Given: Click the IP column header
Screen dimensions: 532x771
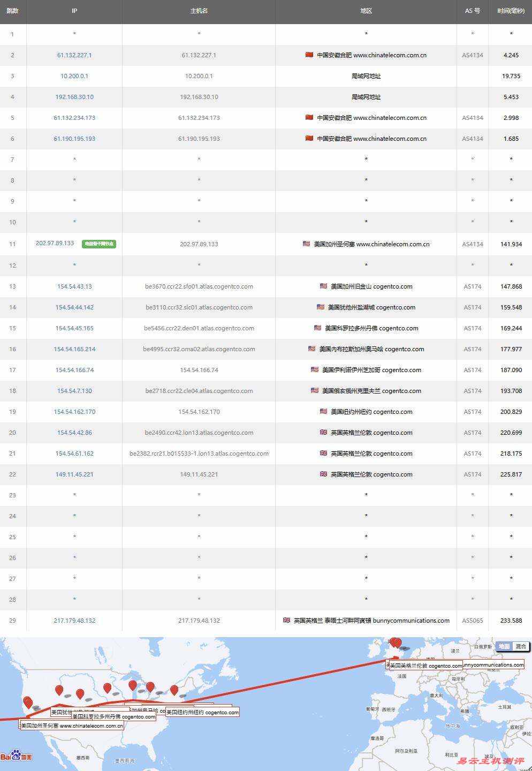Looking at the screenshot, I should (x=74, y=11).
